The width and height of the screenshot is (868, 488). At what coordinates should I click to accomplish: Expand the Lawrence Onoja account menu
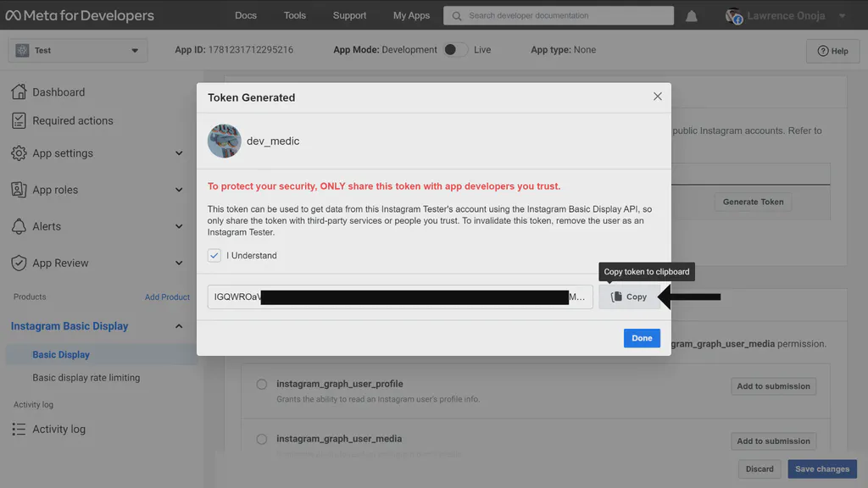(779, 14)
